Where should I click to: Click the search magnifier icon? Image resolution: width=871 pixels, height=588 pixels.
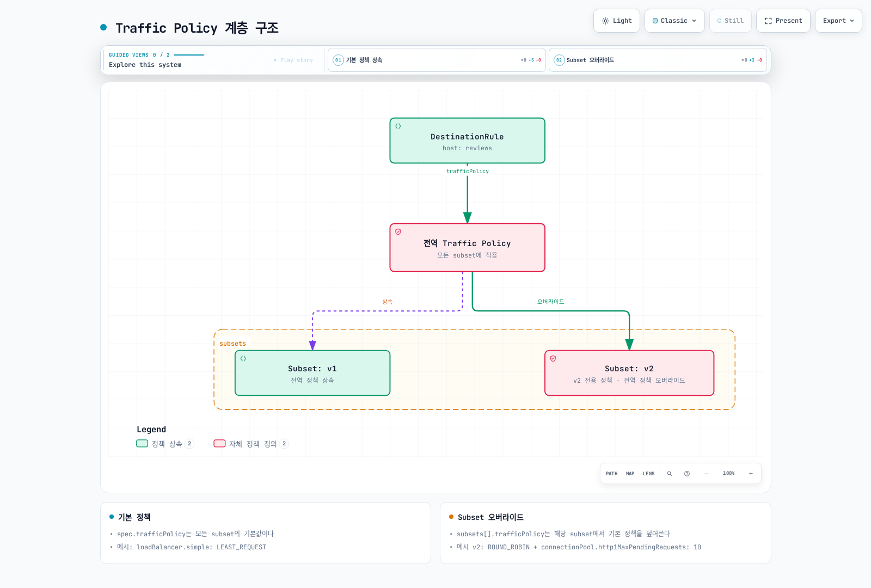click(670, 474)
